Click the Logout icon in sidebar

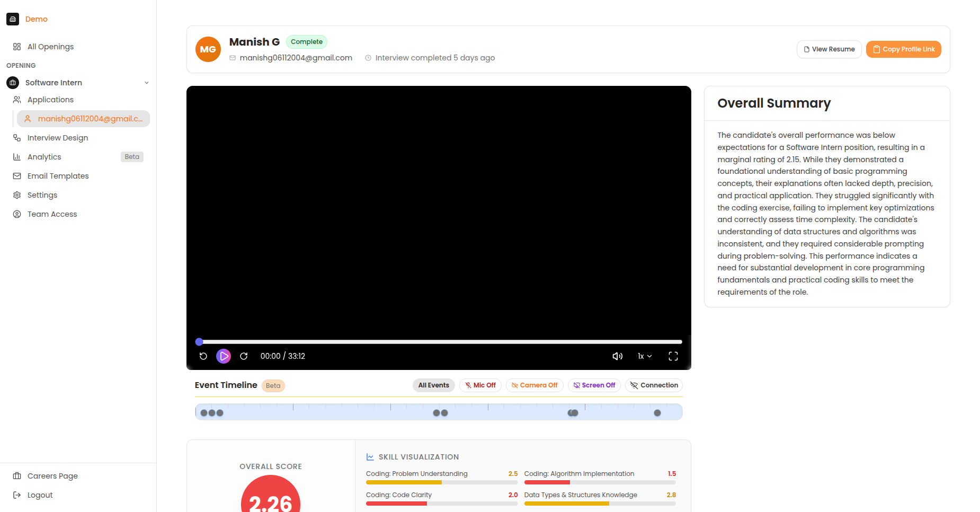click(17, 495)
